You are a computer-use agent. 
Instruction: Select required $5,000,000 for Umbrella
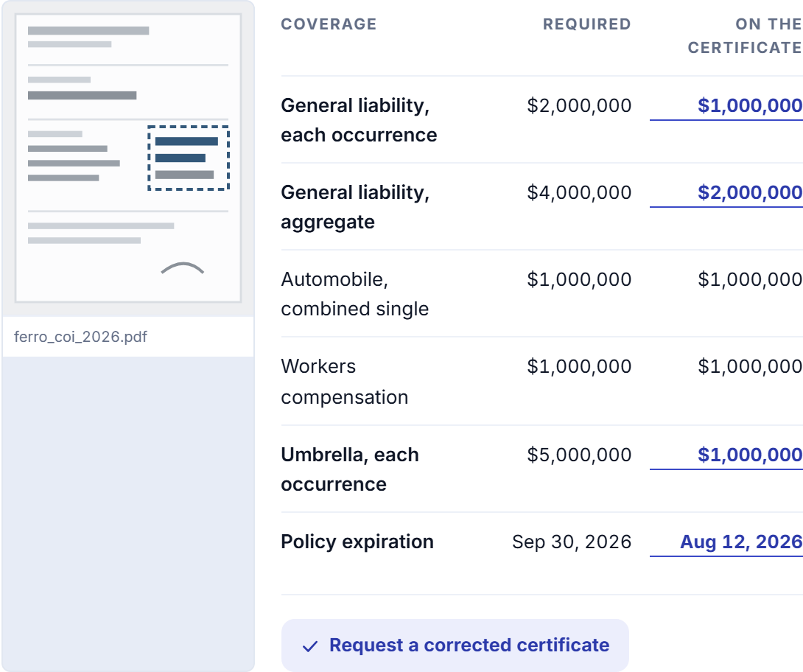pyautogui.click(x=579, y=455)
